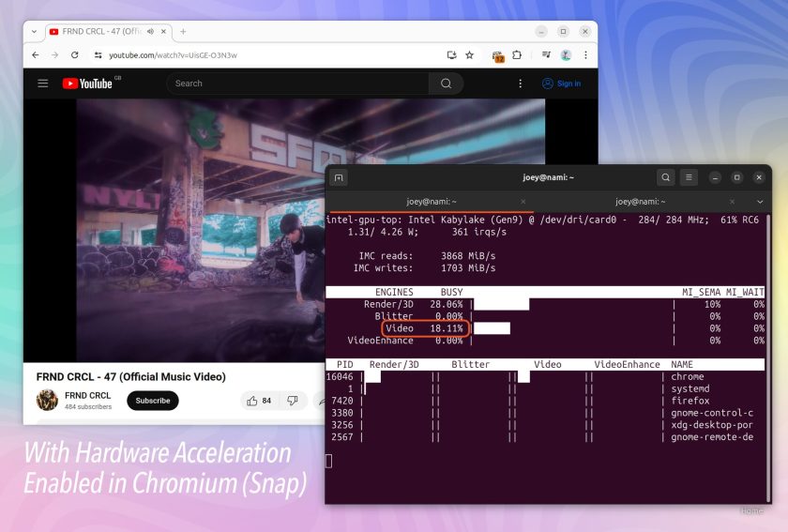Image resolution: width=788 pixels, height=532 pixels.
Task: Click Sign in on YouTube
Action: pyautogui.click(x=561, y=84)
